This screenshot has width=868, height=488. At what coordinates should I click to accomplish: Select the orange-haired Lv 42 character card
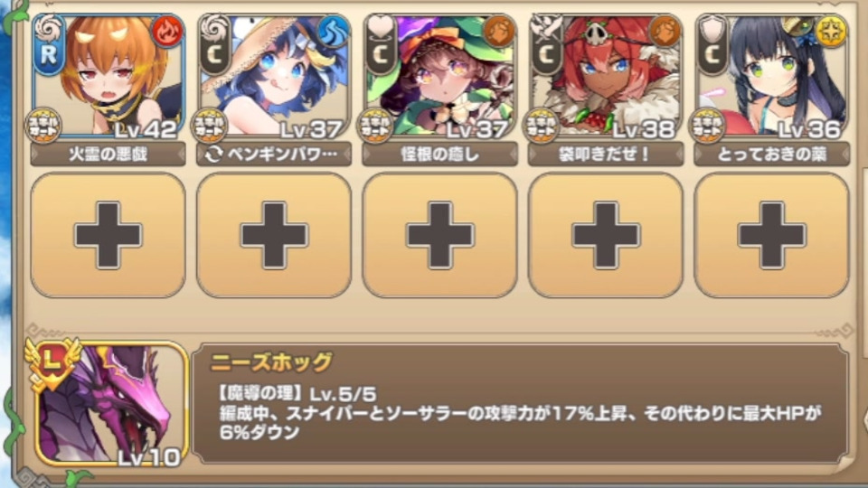108,76
